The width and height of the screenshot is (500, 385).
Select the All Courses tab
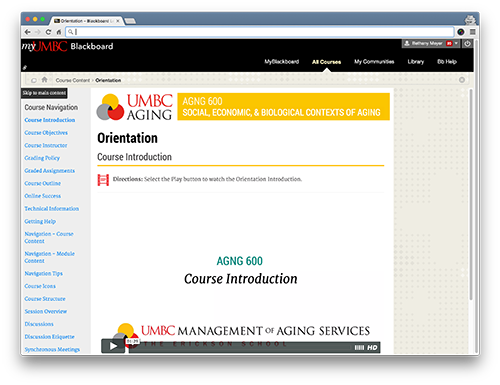click(326, 62)
